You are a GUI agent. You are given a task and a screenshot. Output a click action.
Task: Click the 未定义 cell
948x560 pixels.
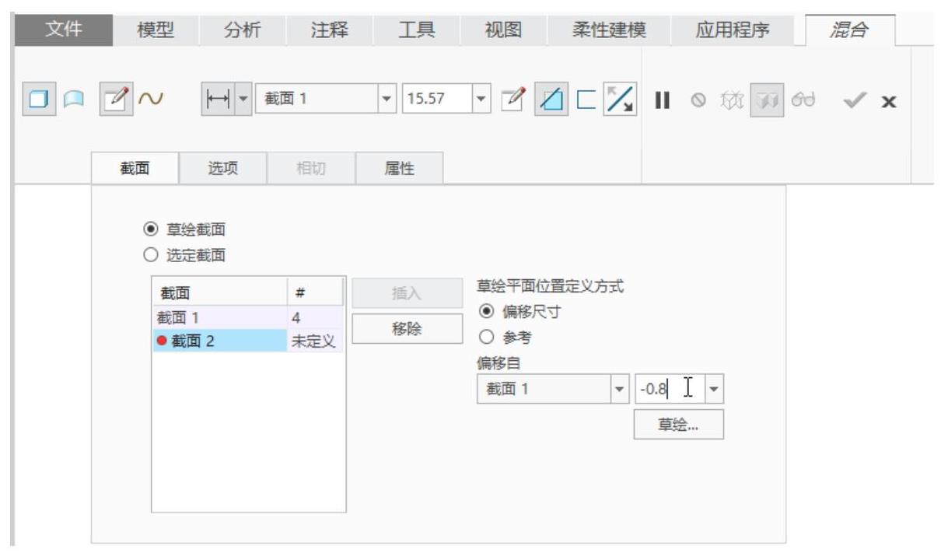click(x=317, y=340)
